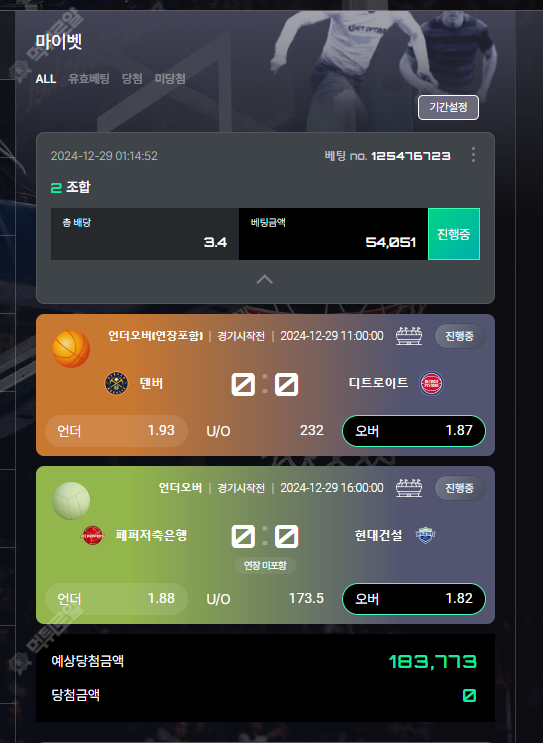
Task: Switch to the 유효베팅 tab
Action: pyautogui.click(x=89, y=79)
